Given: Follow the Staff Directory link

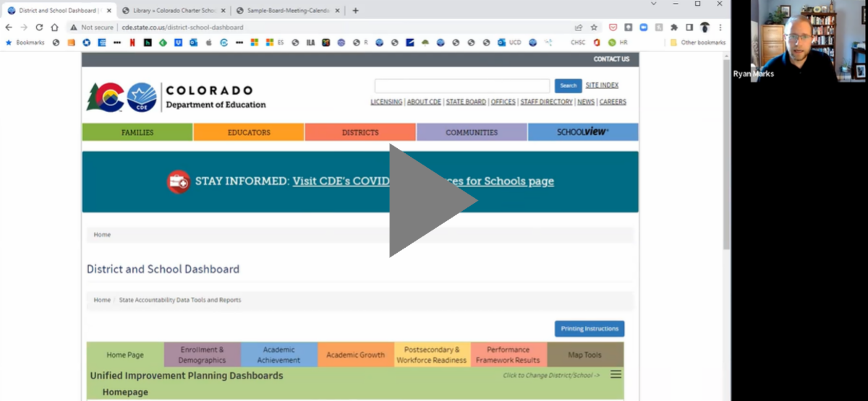Looking at the screenshot, I should pyautogui.click(x=546, y=102).
